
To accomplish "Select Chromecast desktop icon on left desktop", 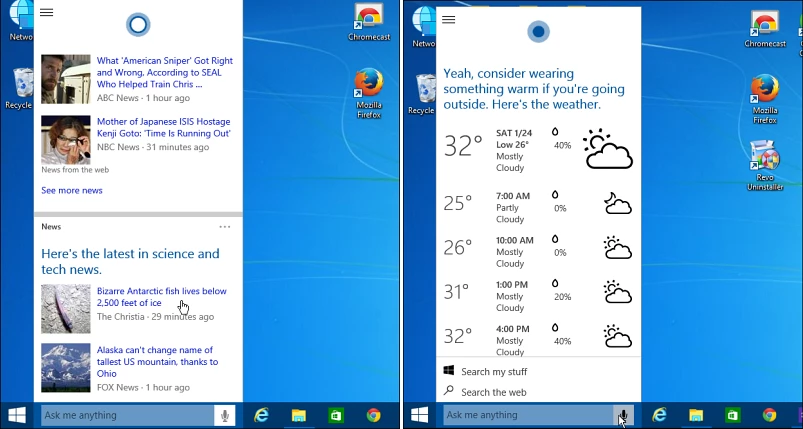I will [369, 23].
